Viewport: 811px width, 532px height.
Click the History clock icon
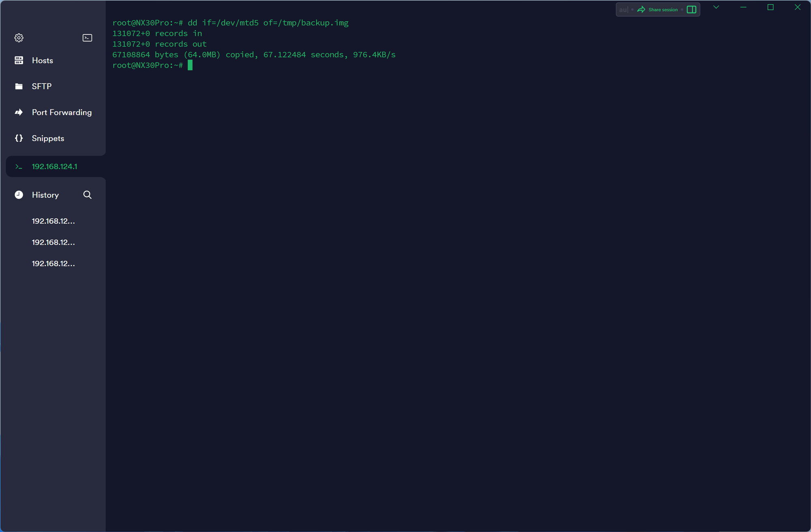pos(19,195)
